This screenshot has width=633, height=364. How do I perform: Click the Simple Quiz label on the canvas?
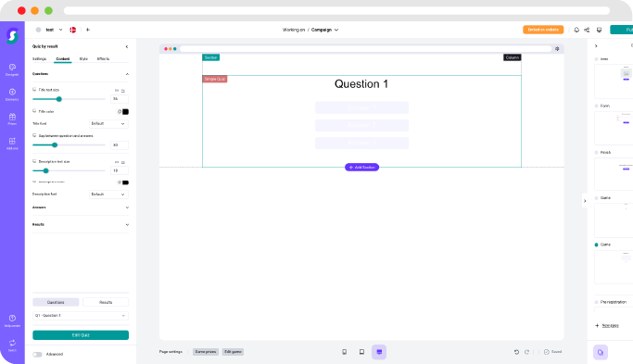tap(215, 79)
